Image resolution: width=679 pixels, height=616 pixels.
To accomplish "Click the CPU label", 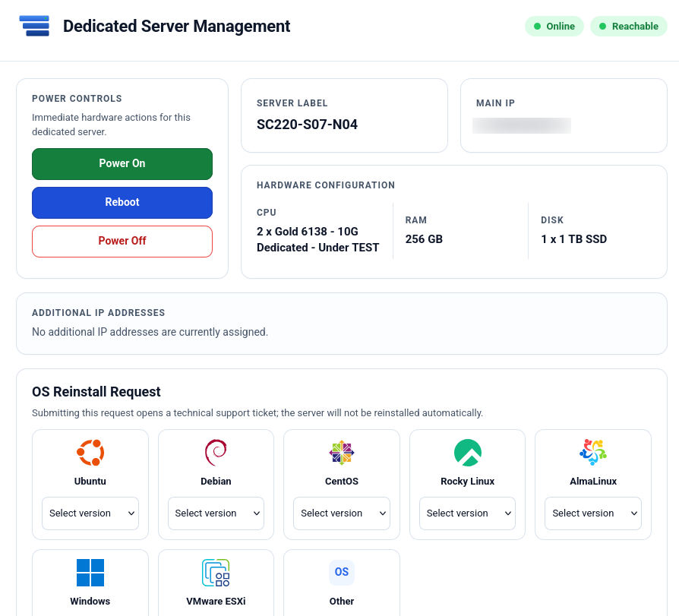I will pos(267,213).
